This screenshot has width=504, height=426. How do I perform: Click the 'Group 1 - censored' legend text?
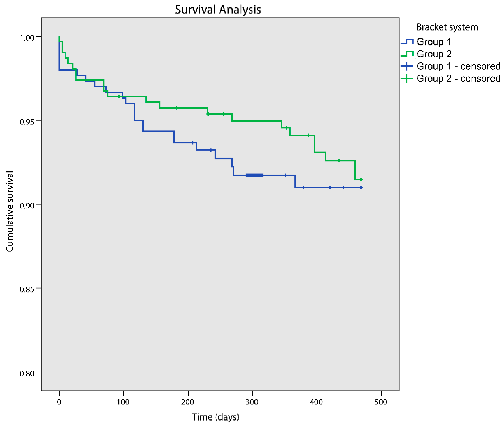pos(458,66)
